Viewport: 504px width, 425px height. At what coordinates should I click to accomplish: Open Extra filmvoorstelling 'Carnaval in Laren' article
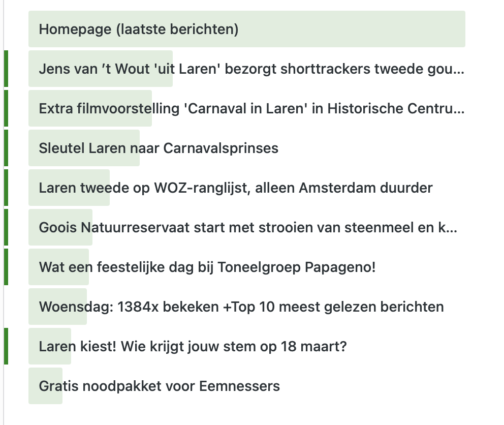[x=251, y=108]
